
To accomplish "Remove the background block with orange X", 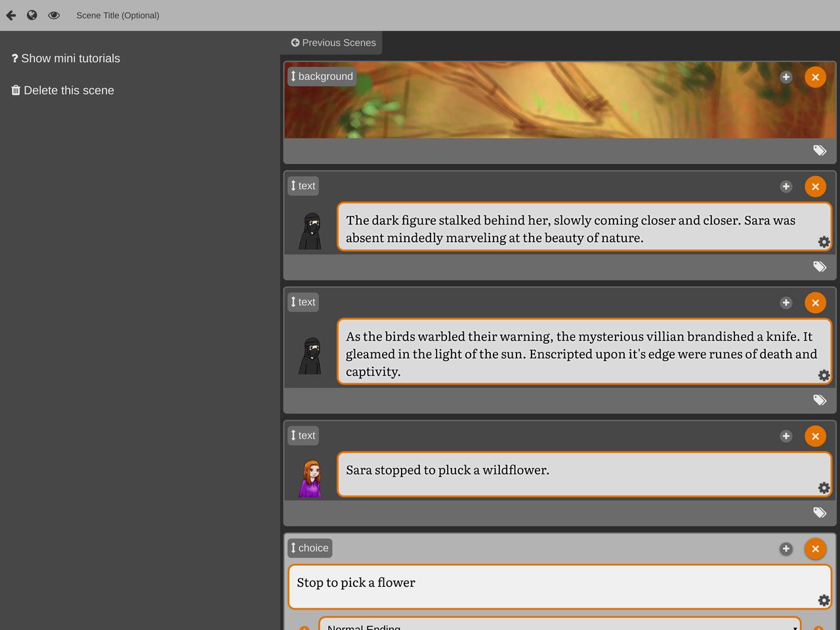I will click(x=815, y=77).
